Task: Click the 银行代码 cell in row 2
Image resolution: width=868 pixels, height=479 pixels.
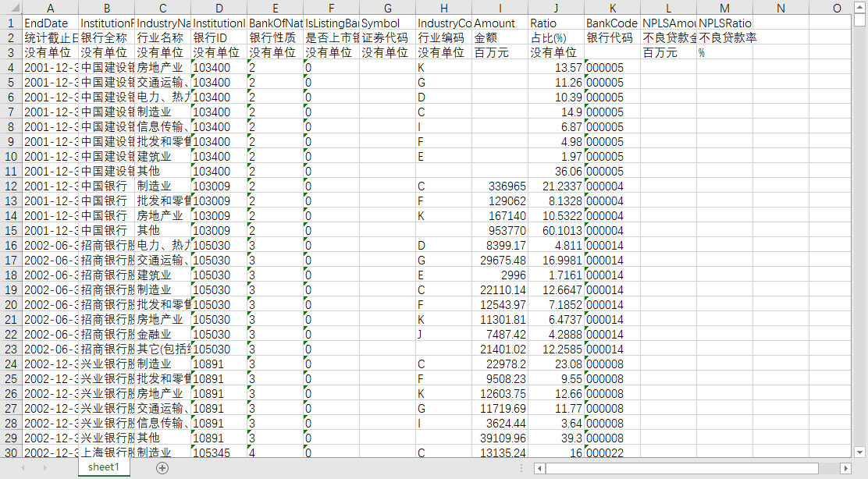Action: pos(612,38)
